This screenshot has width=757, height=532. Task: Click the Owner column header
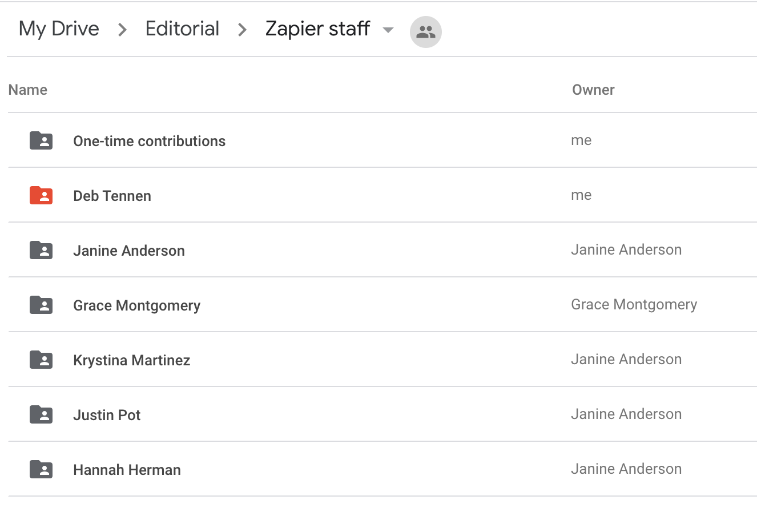(x=593, y=90)
